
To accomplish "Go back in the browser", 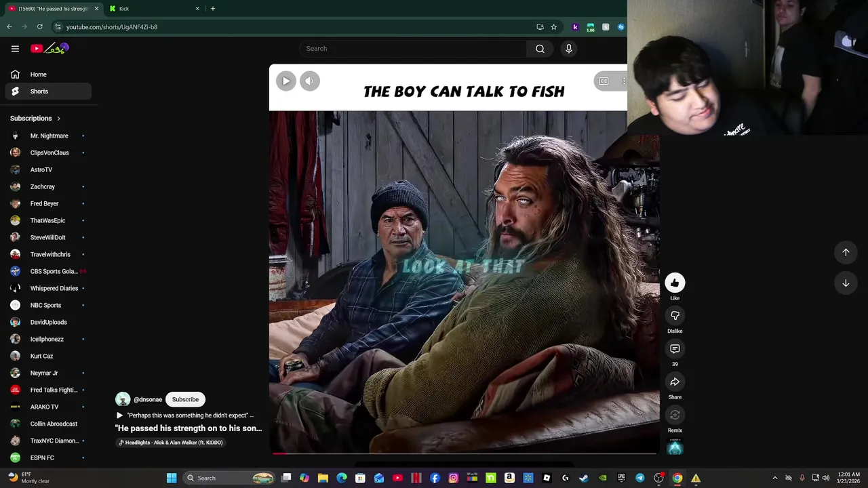I will (9, 27).
